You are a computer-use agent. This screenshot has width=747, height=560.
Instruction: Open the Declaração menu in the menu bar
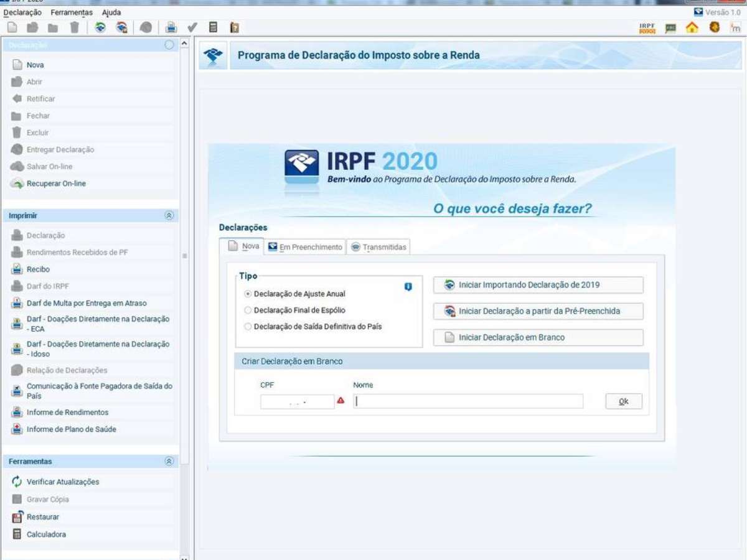click(22, 12)
